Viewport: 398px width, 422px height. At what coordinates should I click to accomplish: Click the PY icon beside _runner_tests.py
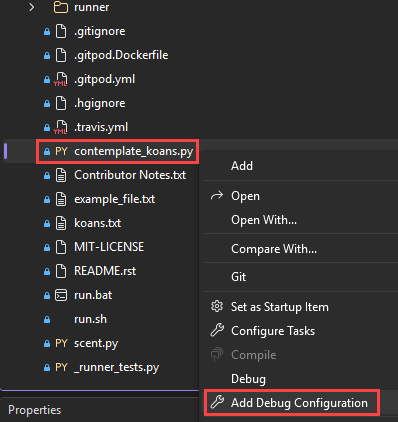61,367
